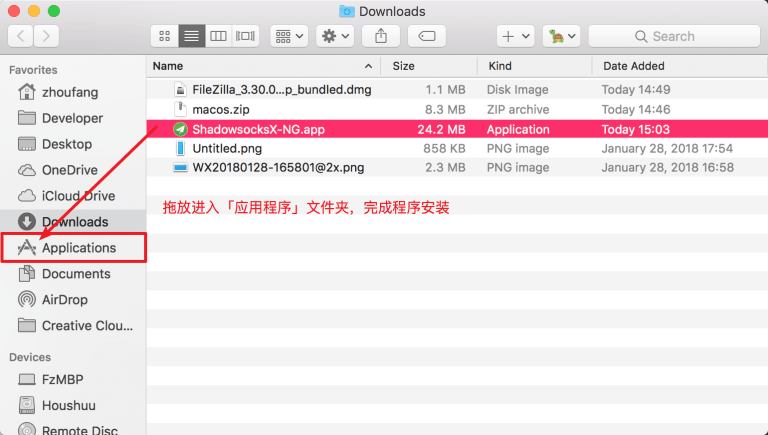Open the plus toolbar dropdown
This screenshot has height=435, width=768.
(515, 36)
